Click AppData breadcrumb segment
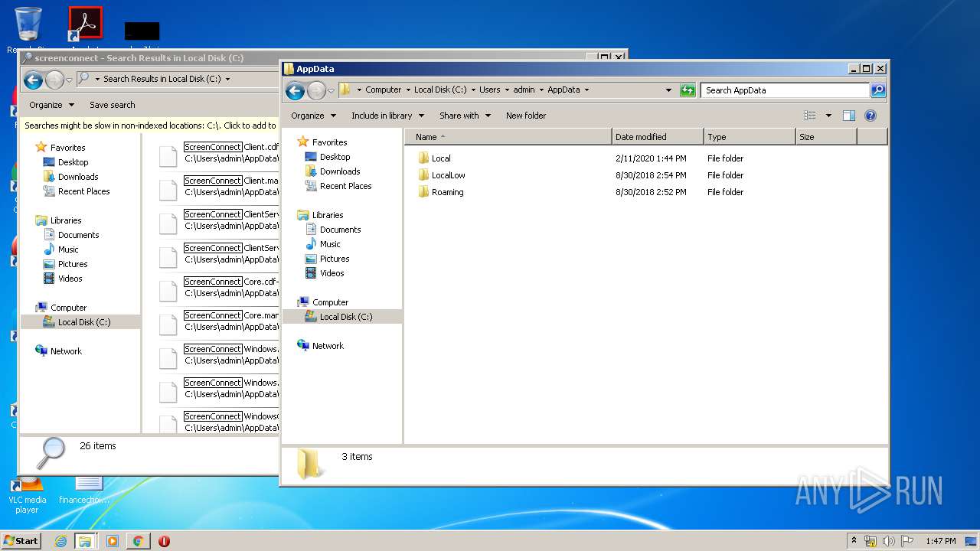 click(563, 90)
